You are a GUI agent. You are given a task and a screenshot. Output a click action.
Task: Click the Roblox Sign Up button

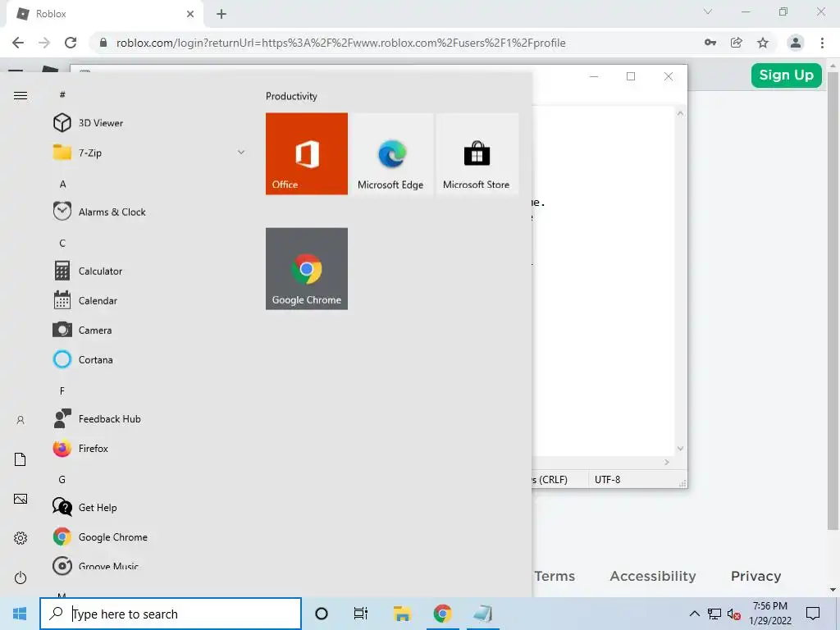point(786,75)
